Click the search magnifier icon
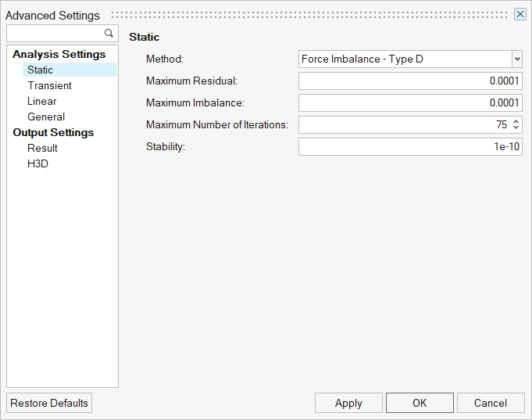This screenshot has height=420, width=532. (x=109, y=34)
